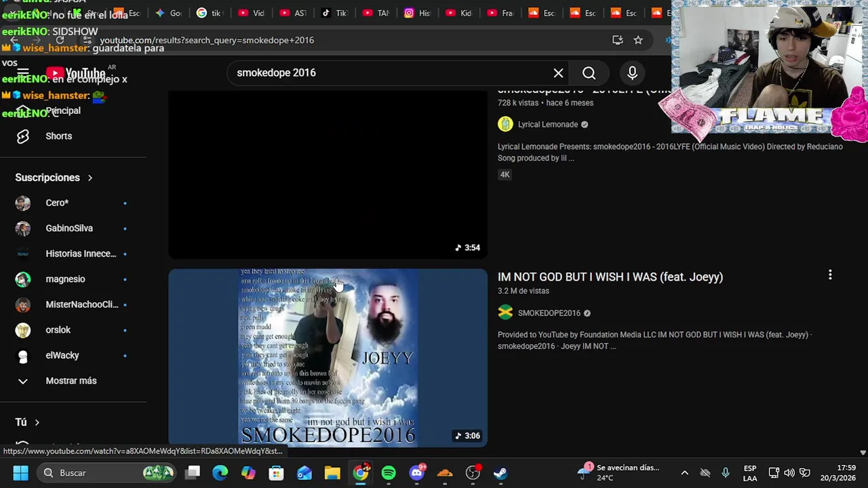Image resolution: width=868 pixels, height=488 pixels.
Task: Open the Lyrical Lemonade channel avatar
Action: click(x=505, y=124)
